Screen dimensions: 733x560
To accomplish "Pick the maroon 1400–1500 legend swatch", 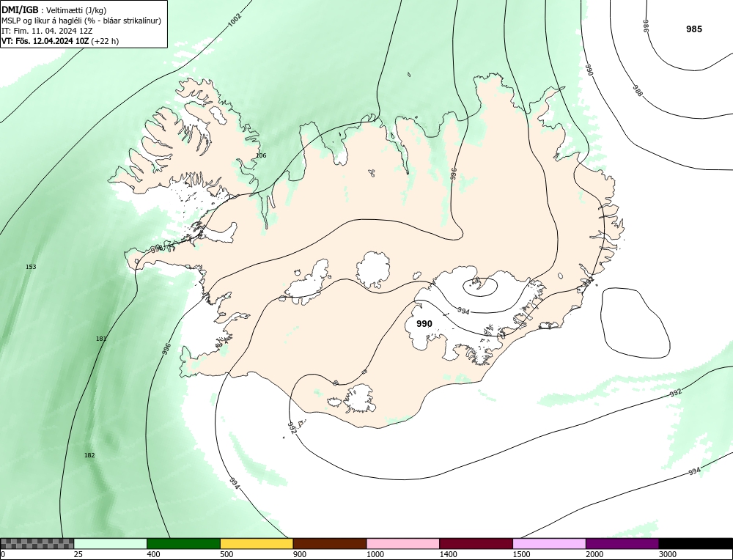I will pyautogui.click(x=476, y=544).
